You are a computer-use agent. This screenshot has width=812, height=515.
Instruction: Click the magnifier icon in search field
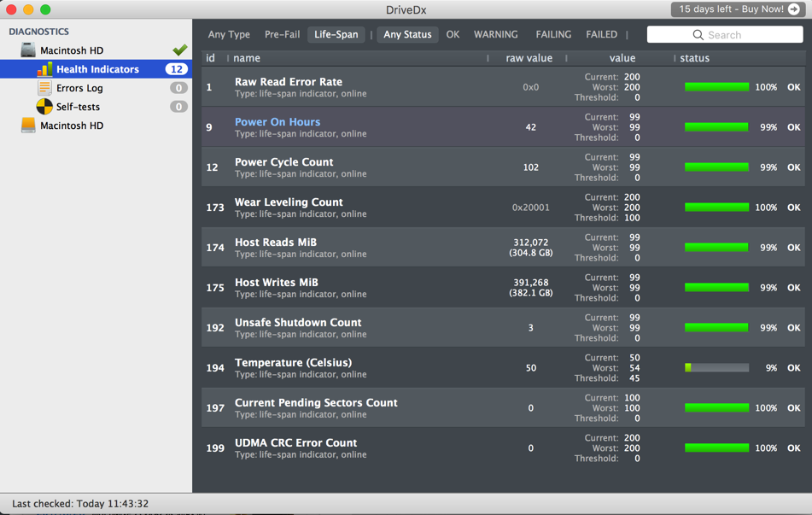tap(698, 35)
